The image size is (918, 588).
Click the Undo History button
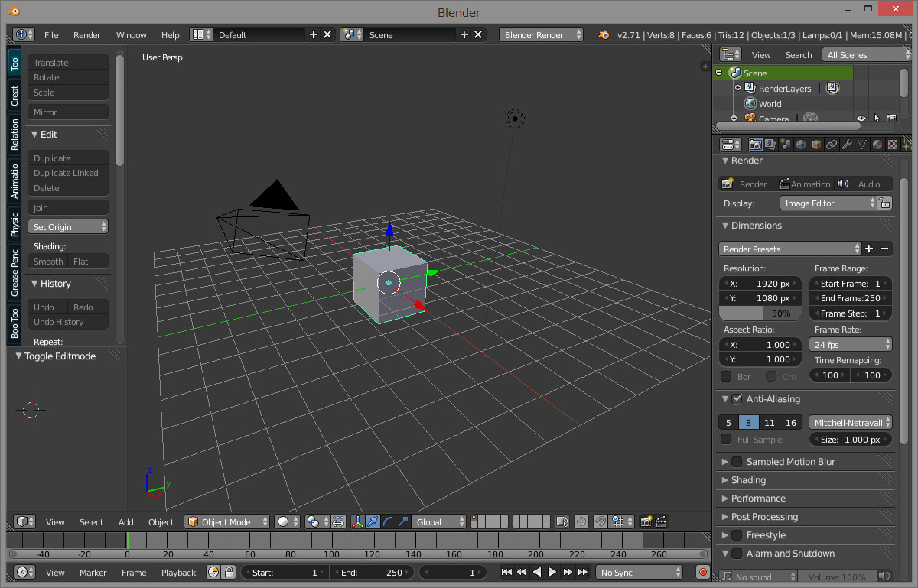pos(68,322)
